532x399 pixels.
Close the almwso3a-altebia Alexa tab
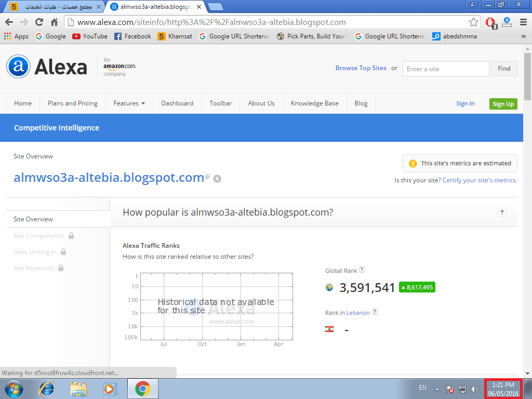[x=199, y=7]
